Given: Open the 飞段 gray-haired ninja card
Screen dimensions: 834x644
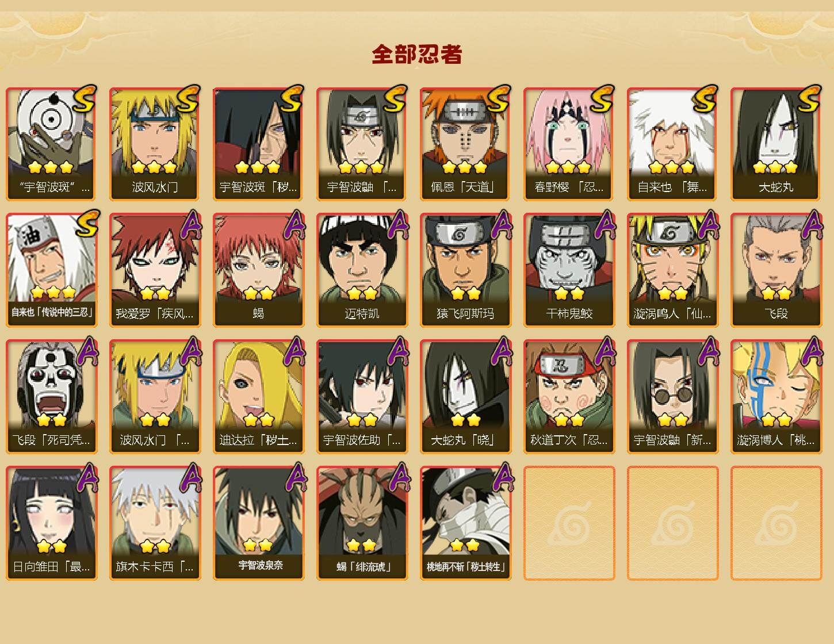Looking at the screenshot, I should coord(776,270).
